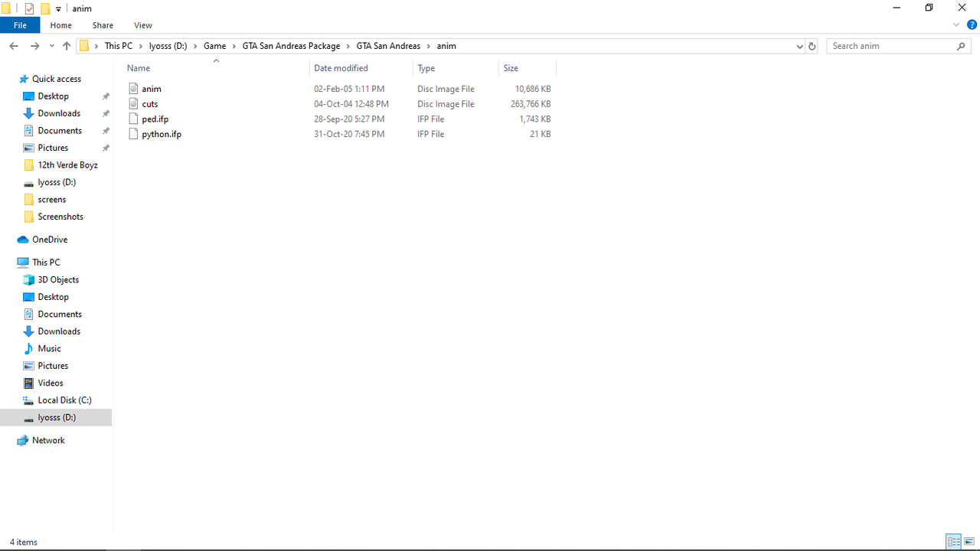Click the 31-Oct-20 7:45 PM date cell
Image resolution: width=980 pixels, height=551 pixels.
pos(349,134)
